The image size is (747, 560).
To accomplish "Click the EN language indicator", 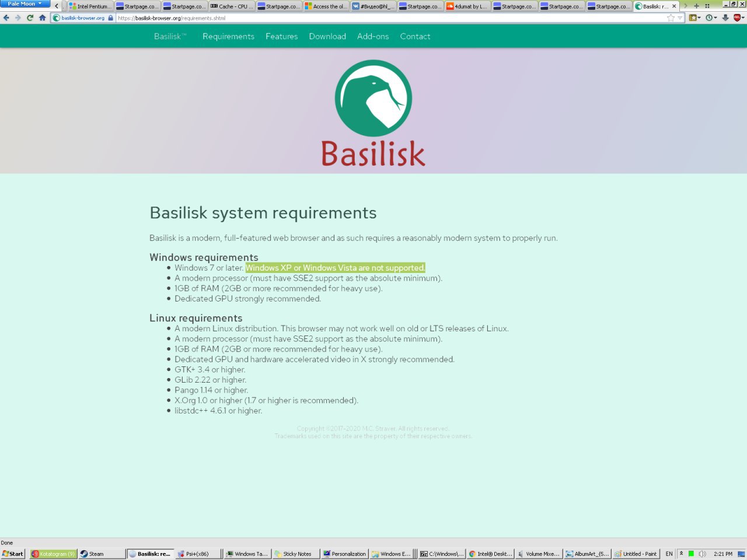I will click(669, 554).
